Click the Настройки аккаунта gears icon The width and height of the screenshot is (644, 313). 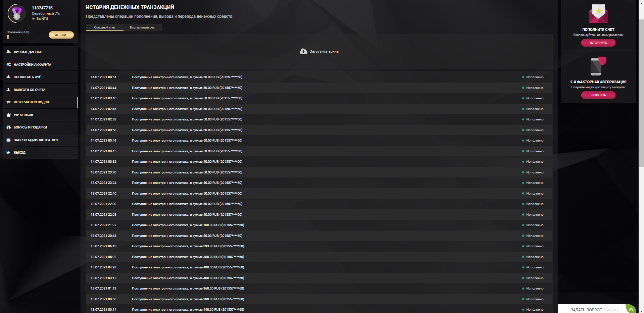coord(9,64)
